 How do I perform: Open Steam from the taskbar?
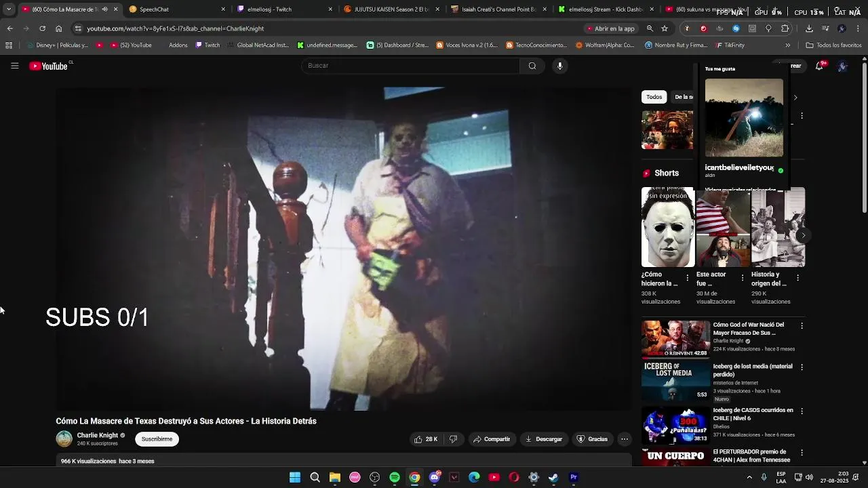click(x=553, y=477)
